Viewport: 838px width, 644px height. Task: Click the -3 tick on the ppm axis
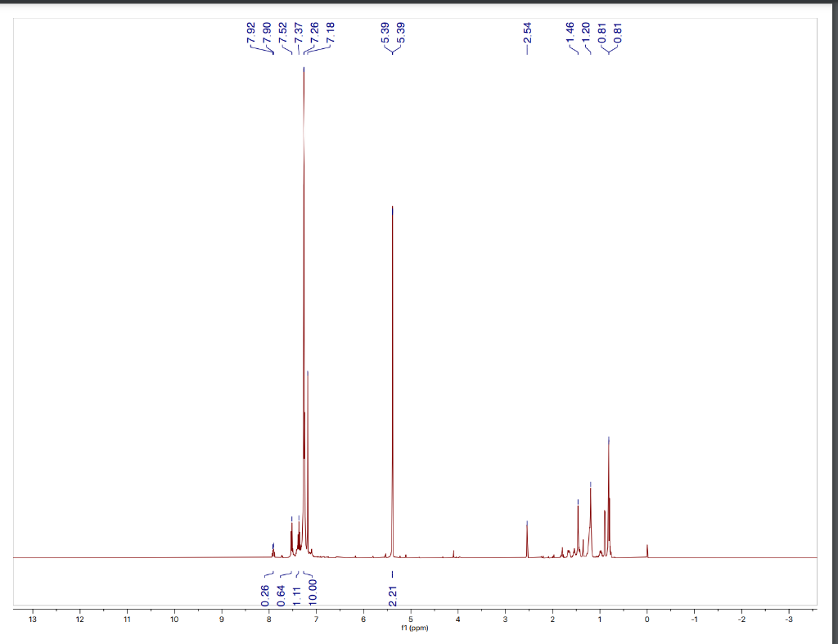click(x=788, y=613)
